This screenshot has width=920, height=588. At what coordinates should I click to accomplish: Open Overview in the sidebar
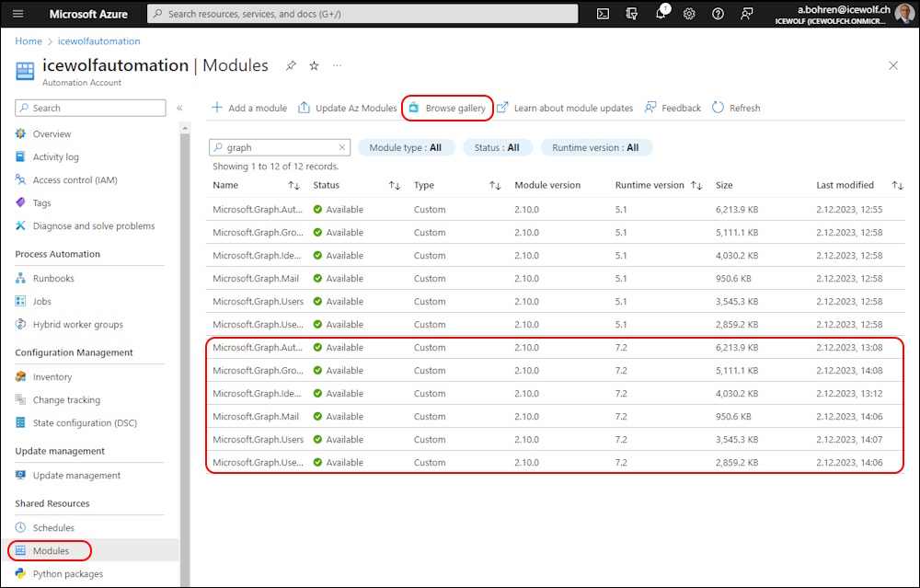(52, 133)
